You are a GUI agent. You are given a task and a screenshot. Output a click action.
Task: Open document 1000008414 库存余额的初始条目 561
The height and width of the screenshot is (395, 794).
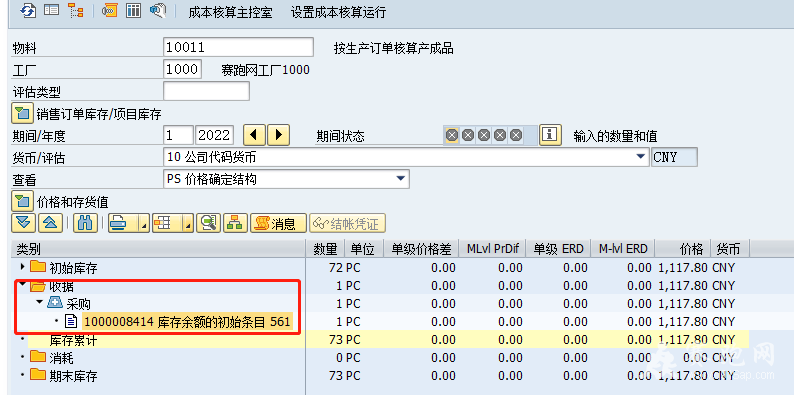pyautogui.click(x=187, y=322)
